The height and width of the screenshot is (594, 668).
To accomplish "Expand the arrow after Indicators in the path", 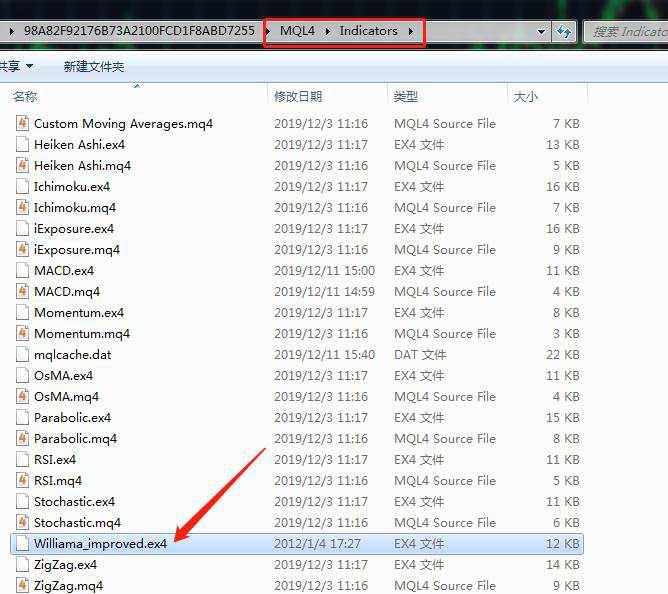I will [x=411, y=31].
